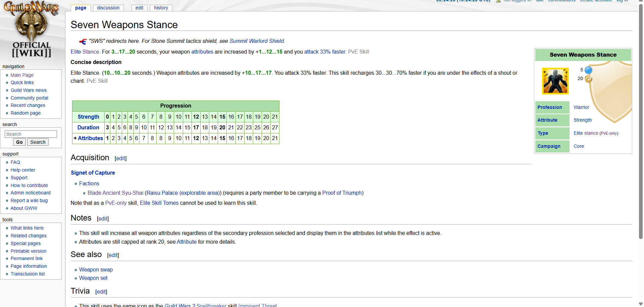
Task: Open Proof of Triumph link
Action: coord(342,193)
